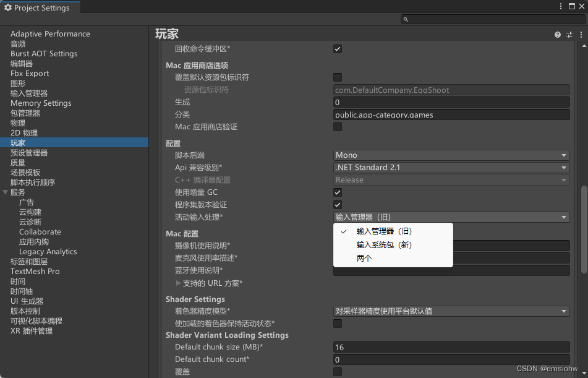Open the C++ 编译器配置 Release dropdown
This screenshot has height=378, width=588.
pos(451,180)
